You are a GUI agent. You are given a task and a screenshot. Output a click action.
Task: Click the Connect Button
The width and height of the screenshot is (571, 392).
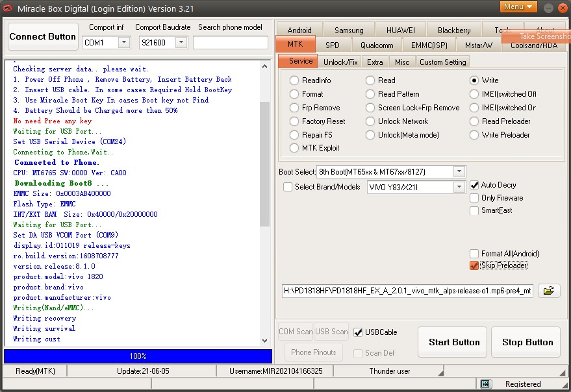[x=43, y=36]
